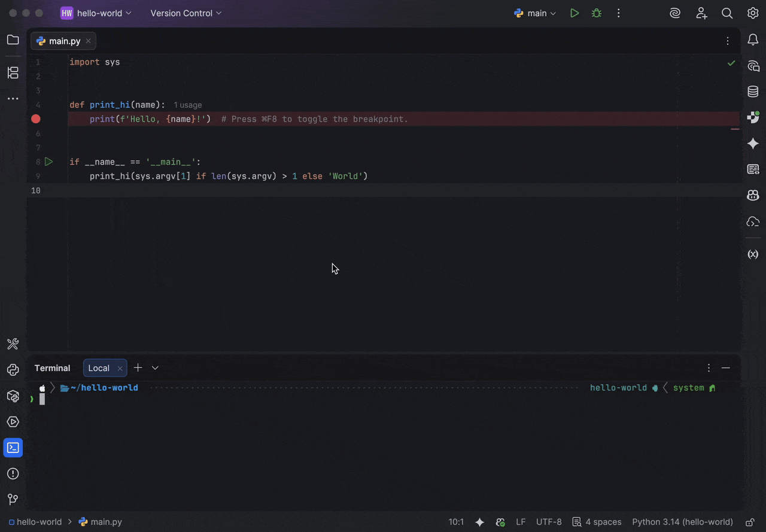Open editor tab options menu
The image size is (766, 532).
(728, 41)
